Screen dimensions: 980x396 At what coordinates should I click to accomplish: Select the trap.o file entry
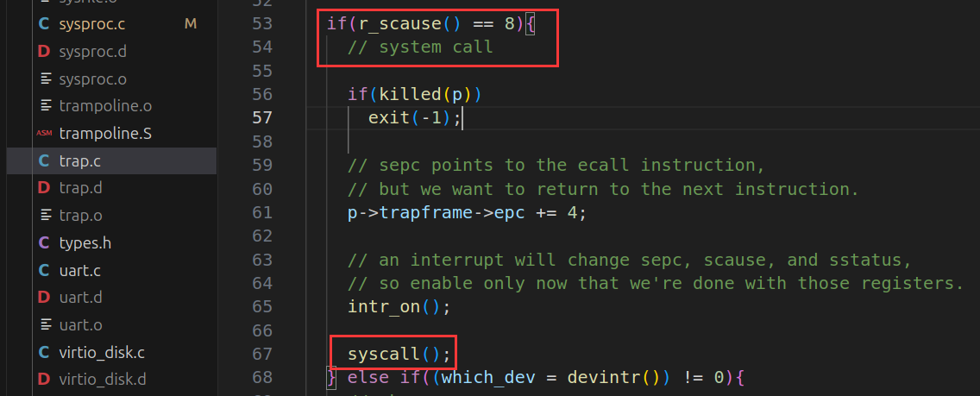click(80, 216)
